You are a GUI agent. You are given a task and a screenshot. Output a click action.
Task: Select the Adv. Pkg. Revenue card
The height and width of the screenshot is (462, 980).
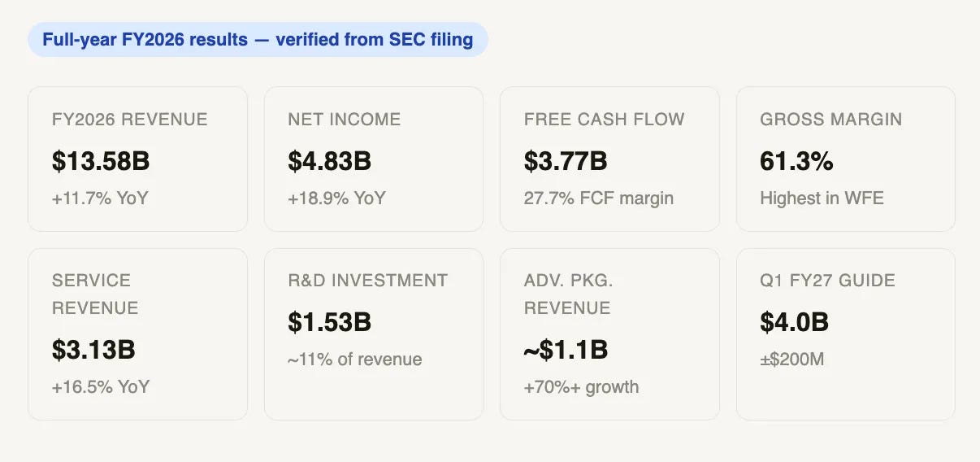(609, 334)
